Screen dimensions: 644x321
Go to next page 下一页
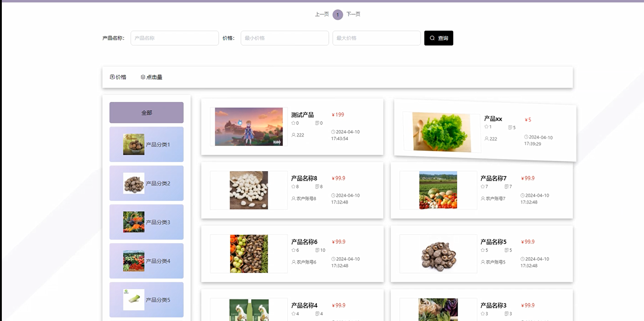(x=353, y=14)
